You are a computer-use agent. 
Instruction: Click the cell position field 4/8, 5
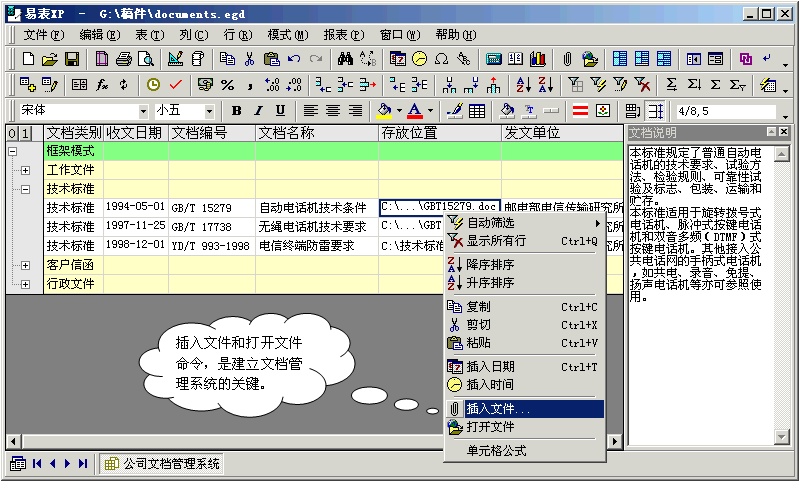pyautogui.click(x=726, y=111)
